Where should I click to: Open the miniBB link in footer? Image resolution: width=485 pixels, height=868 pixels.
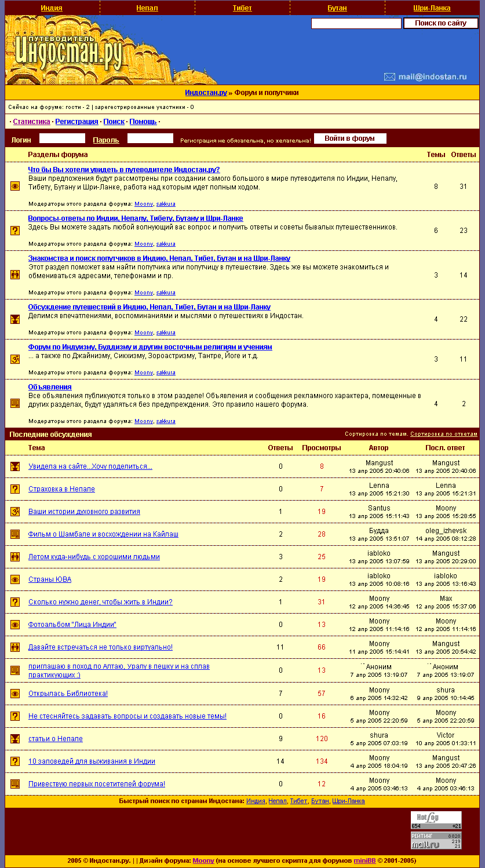click(x=364, y=861)
